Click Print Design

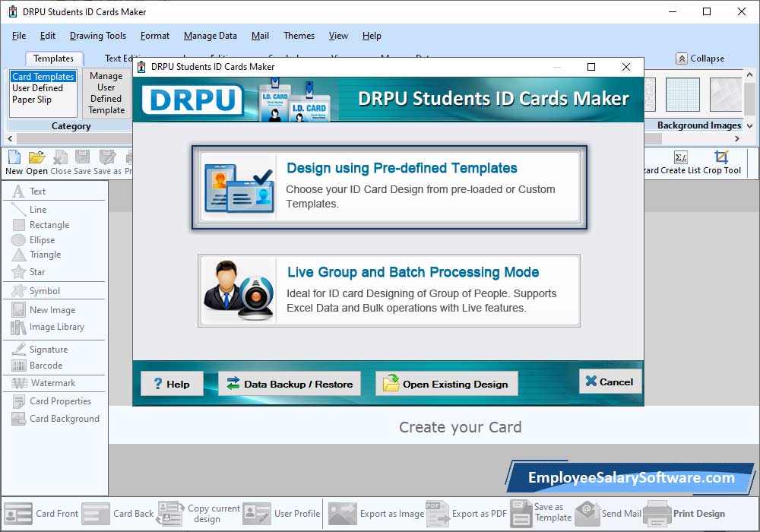685,514
